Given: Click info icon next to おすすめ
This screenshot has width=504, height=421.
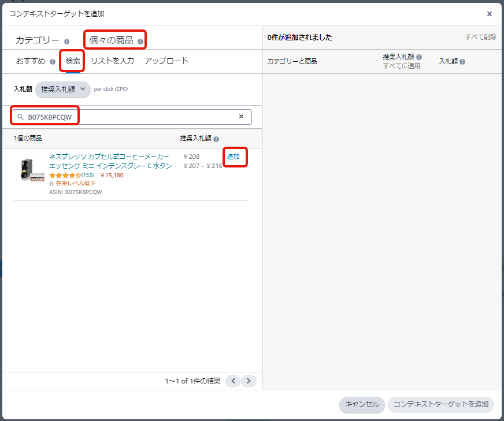Looking at the screenshot, I should 53,62.
